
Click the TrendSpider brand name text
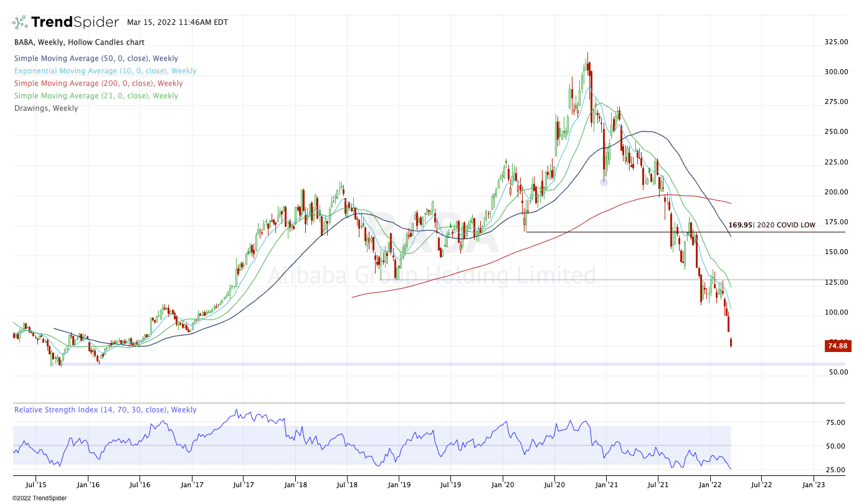pyautogui.click(x=75, y=22)
